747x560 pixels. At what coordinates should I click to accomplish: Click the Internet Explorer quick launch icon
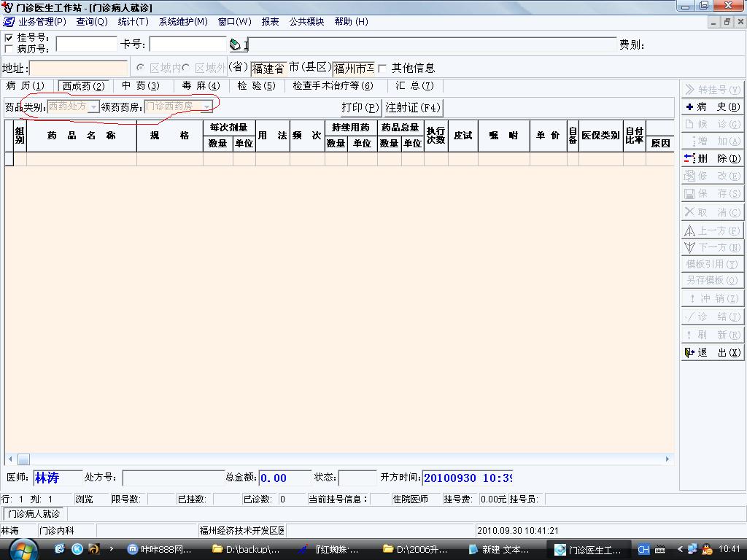click(60, 549)
